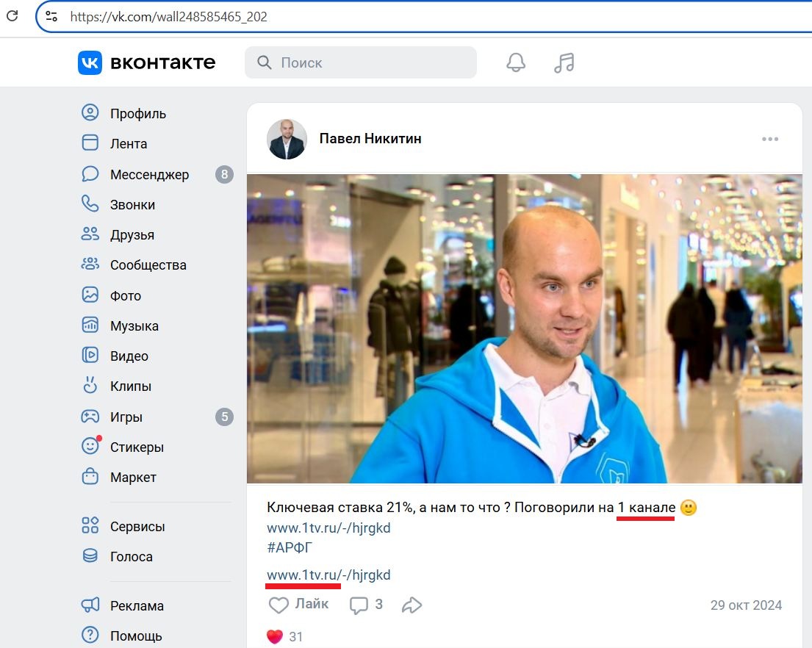812x648 pixels.
Task: View the 31 heart reactions
Action: (x=285, y=637)
